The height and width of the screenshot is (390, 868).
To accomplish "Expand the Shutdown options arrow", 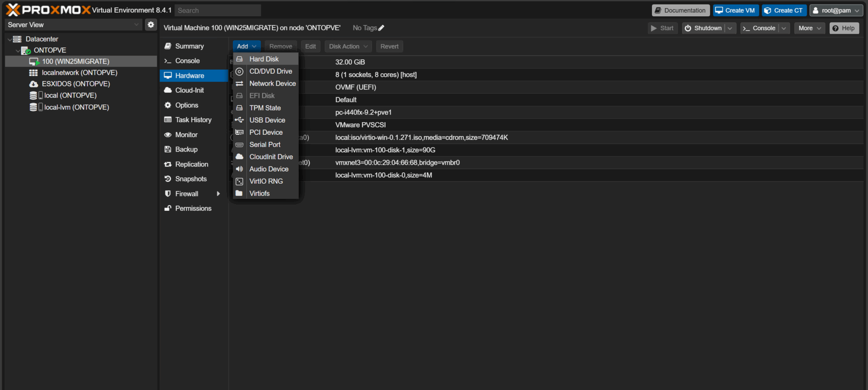I will [x=730, y=28].
